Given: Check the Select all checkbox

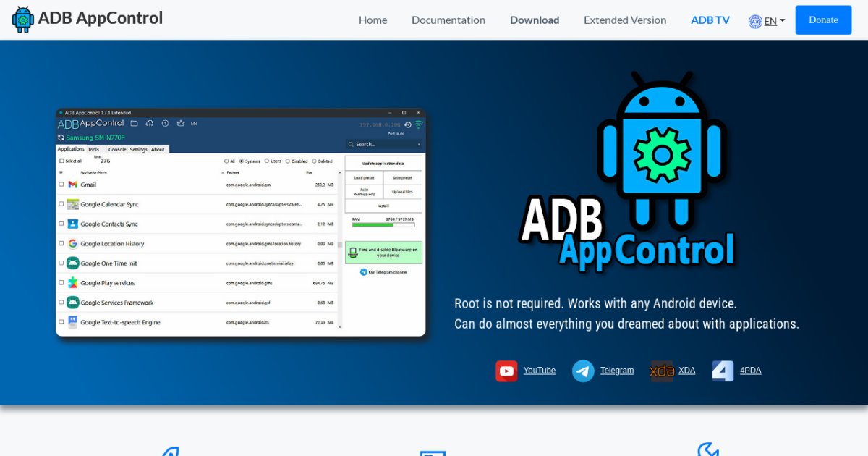Looking at the screenshot, I should point(61,161).
